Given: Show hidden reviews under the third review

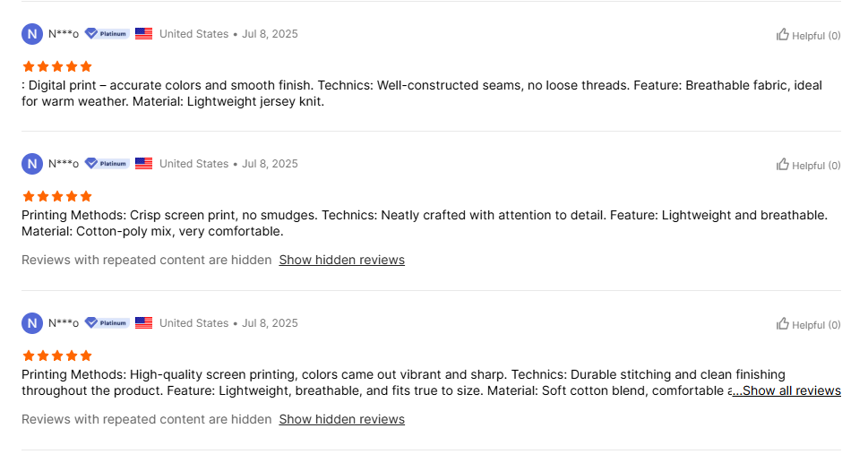Looking at the screenshot, I should coord(341,420).
